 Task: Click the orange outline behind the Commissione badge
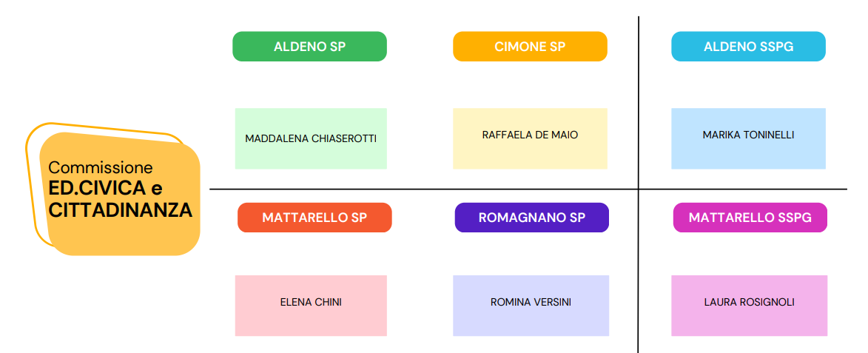32,183
